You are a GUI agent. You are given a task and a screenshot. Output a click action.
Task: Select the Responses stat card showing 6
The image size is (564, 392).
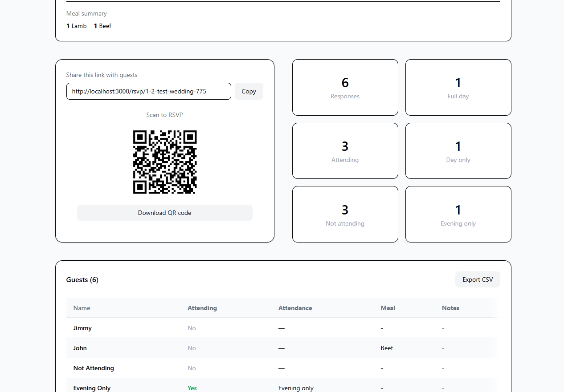[x=345, y=87]
